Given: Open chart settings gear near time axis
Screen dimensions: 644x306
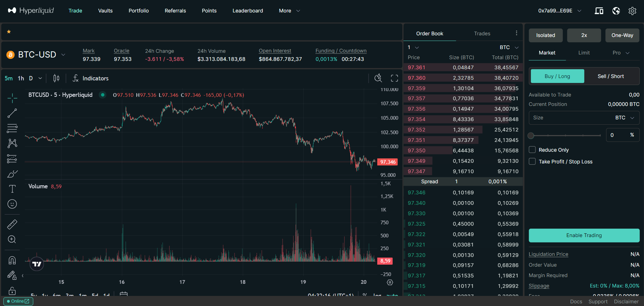Looking at the screenshot, I should (390, 282).
